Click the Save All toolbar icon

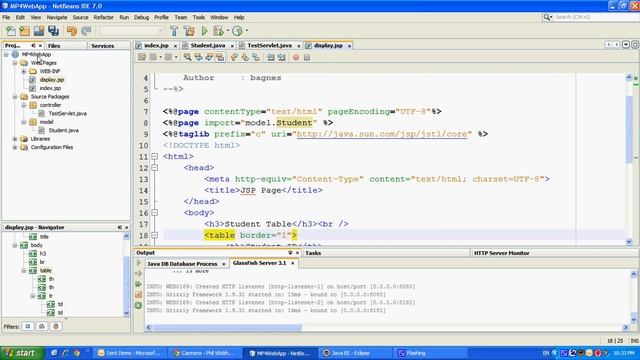53,31
